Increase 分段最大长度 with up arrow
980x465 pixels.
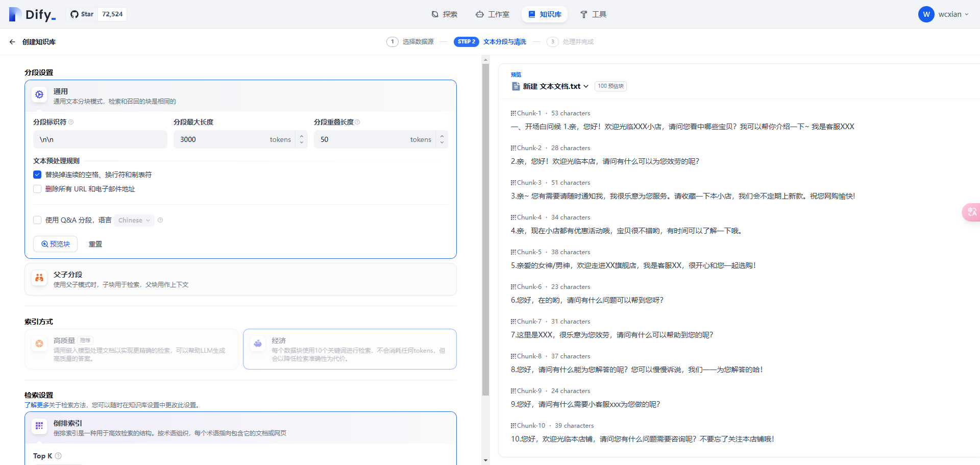coord(302,136)
